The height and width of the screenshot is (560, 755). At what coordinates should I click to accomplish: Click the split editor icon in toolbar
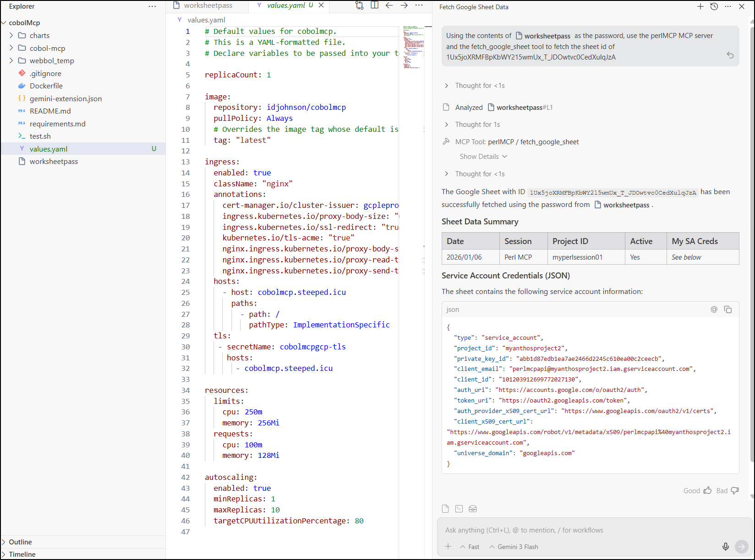click(x=374, y=5)
